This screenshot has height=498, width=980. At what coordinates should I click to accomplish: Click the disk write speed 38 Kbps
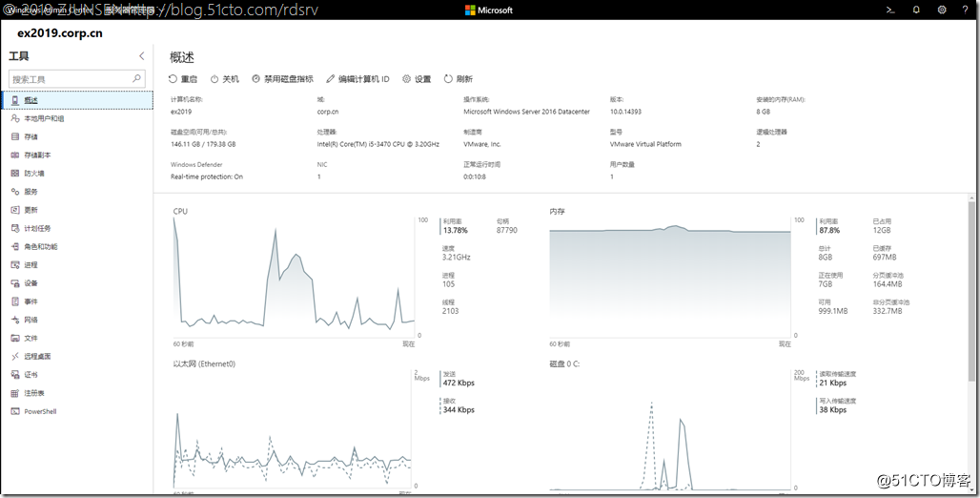[x=833, y=410]
